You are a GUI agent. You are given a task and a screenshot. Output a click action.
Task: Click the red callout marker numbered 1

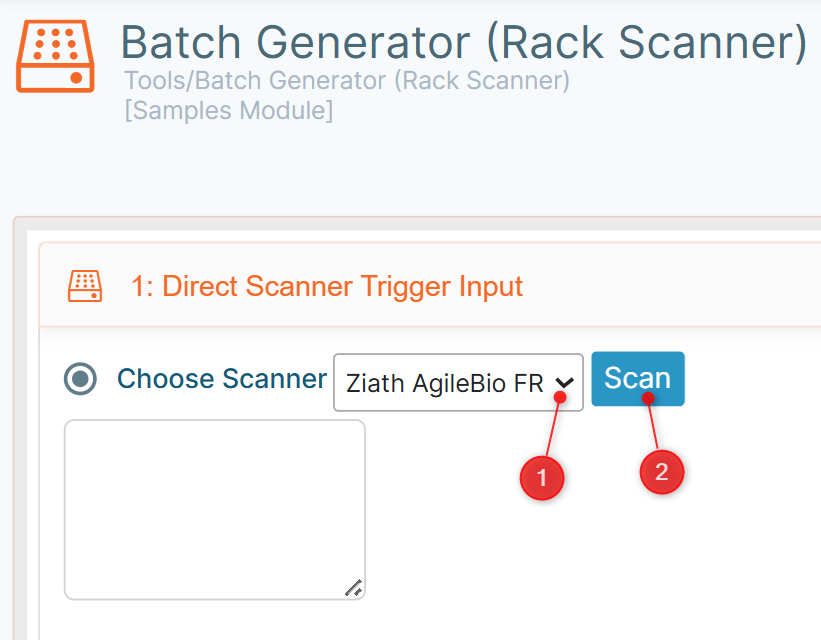point(542,478)
